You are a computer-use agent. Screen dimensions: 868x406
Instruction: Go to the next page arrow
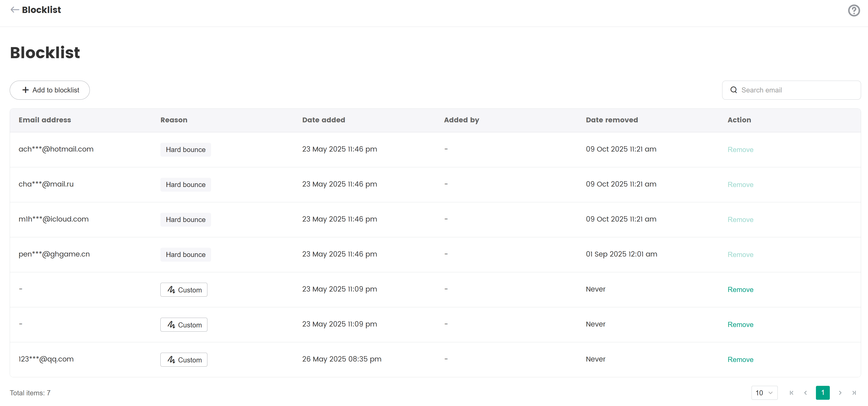point(840,393)
